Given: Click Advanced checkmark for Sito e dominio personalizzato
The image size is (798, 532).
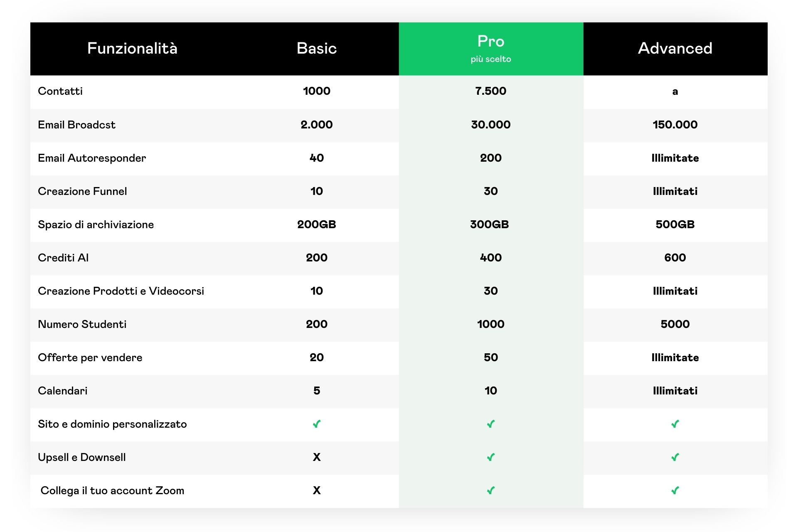Looking at the screenshot, I should pos(675,424).
